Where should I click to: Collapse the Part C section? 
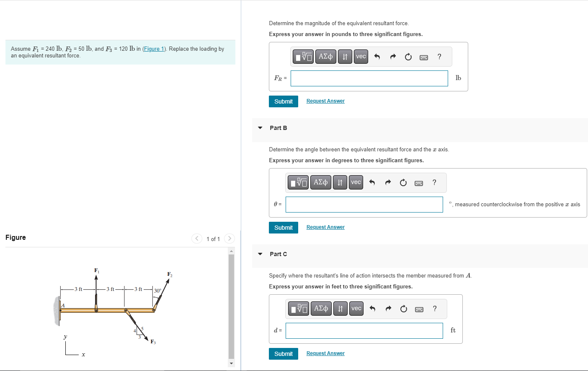pyautogui.click(x=260, y=254)
